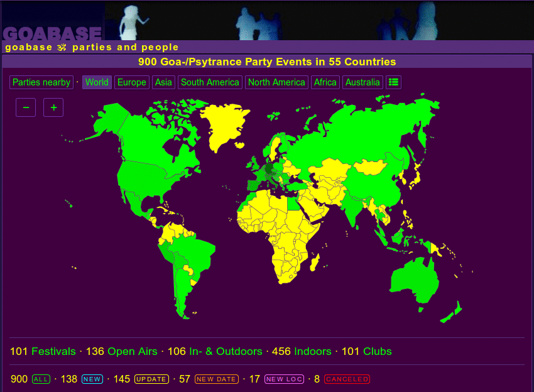
Task: Zoom out the map with minus button
Action: click(26, 107)
